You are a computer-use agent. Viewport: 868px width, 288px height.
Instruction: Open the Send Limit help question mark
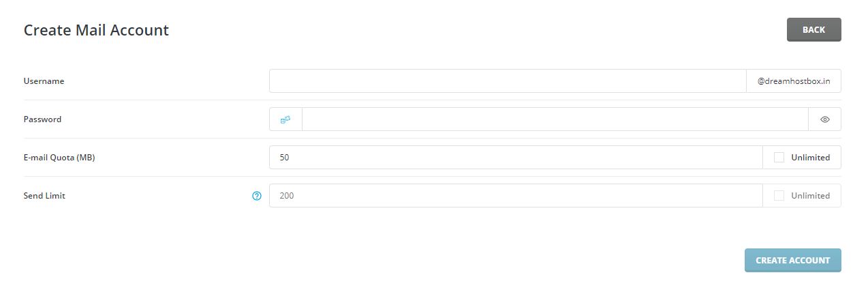(257, 196)
